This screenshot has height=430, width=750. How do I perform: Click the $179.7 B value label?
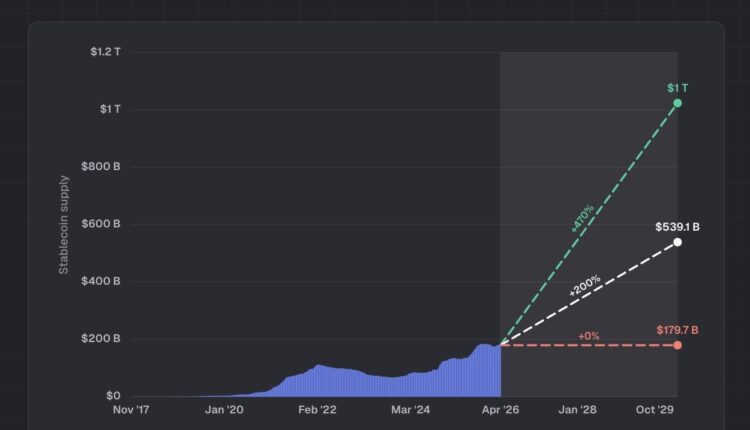coord(677,330)
